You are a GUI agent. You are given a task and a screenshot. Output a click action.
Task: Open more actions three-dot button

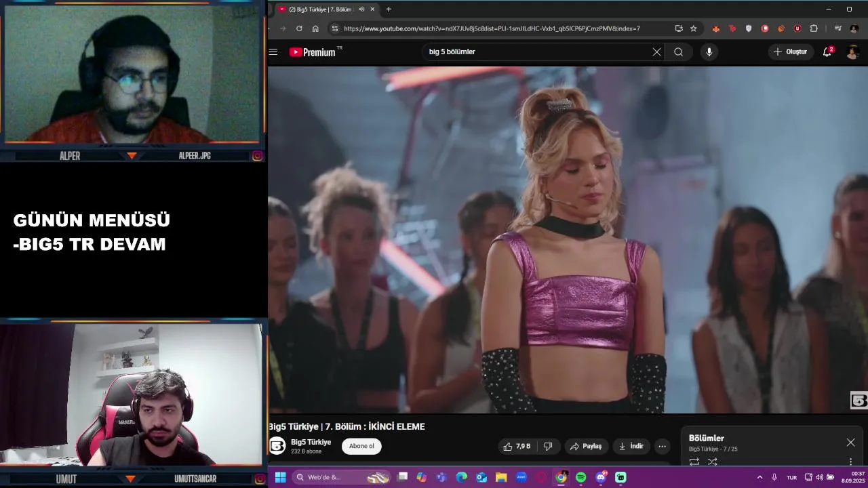[662, 446]
